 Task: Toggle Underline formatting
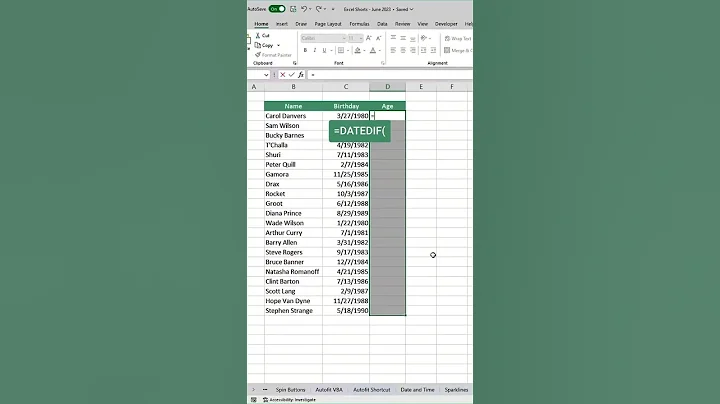pos(324,50)
